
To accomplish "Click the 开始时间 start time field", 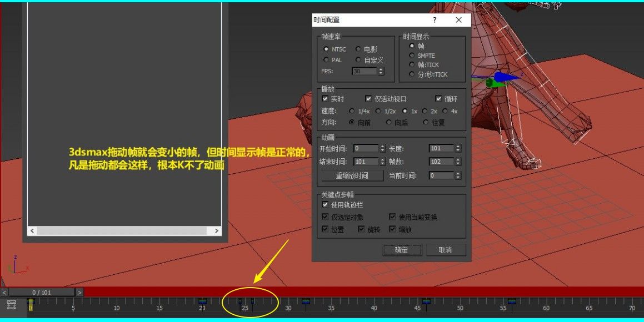I will click(366, 148).
